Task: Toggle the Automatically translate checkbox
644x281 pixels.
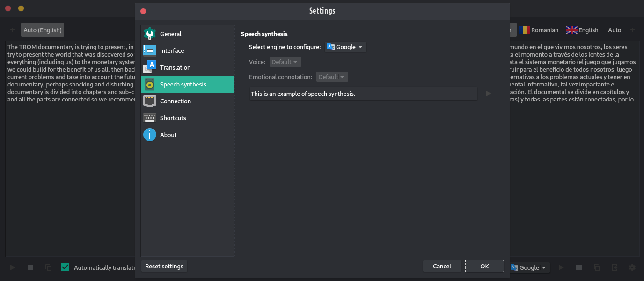Action: (x=65, y=267)
